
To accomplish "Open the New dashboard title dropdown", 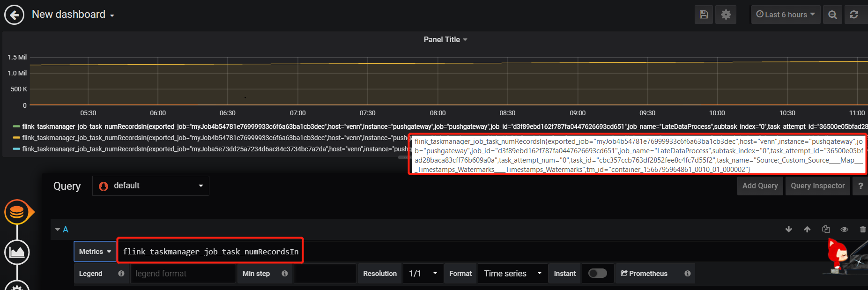I will click(73, 15).
